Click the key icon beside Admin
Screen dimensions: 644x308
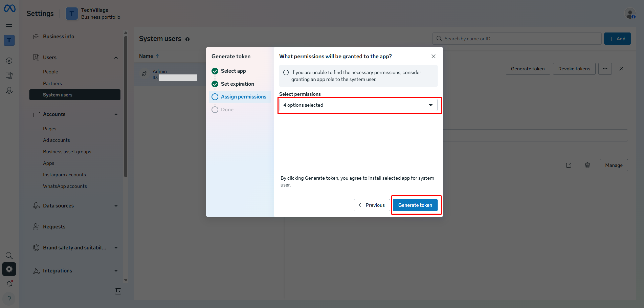144,73
